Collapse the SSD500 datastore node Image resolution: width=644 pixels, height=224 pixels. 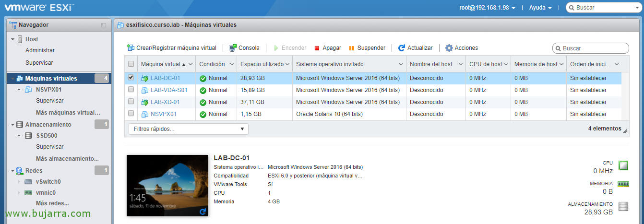[19, 136]
